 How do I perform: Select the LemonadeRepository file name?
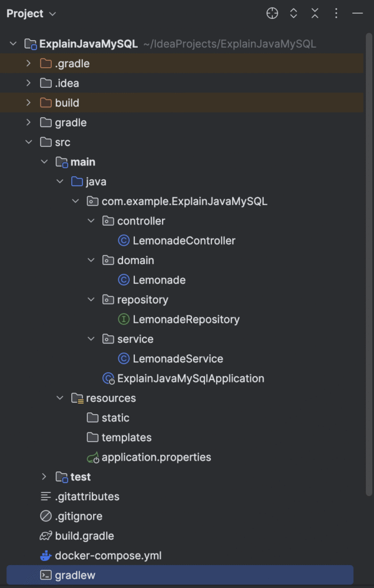click(x=186, y=319)
